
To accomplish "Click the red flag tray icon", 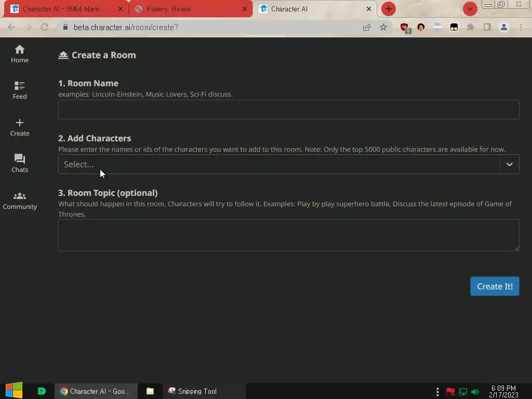I will (450, 392).
